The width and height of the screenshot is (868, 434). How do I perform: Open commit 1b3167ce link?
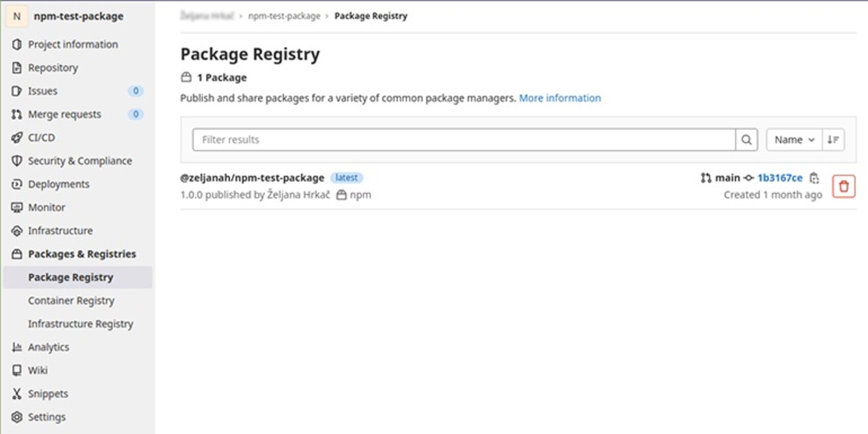pyautogui.click(x=780, y=178)
